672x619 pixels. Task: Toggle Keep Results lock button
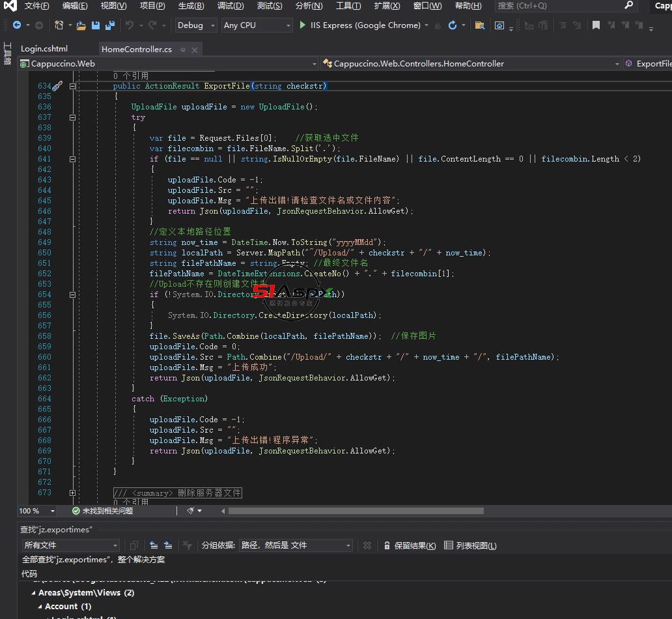(x=410, y=545)
